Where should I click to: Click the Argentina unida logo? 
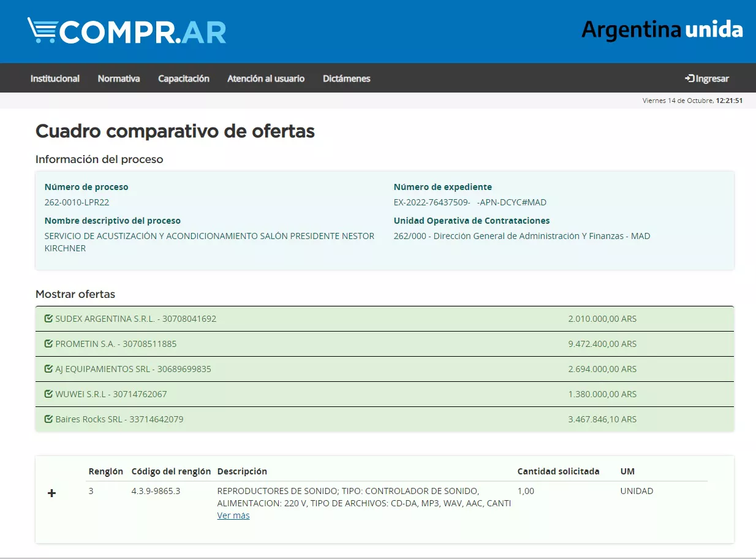click(x=662, y=29)
